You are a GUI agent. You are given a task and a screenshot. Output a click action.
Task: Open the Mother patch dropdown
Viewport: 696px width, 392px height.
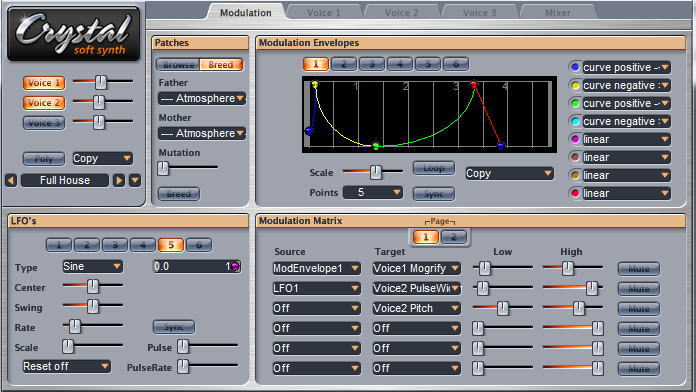tap(202, 133)
